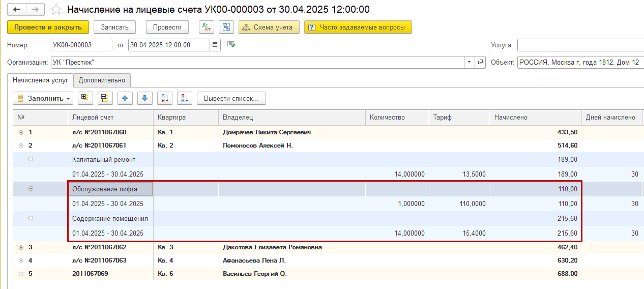Viewport: 644px width, 289px height.
Task: Sort list descending Я-А
Action: [185, 98]
